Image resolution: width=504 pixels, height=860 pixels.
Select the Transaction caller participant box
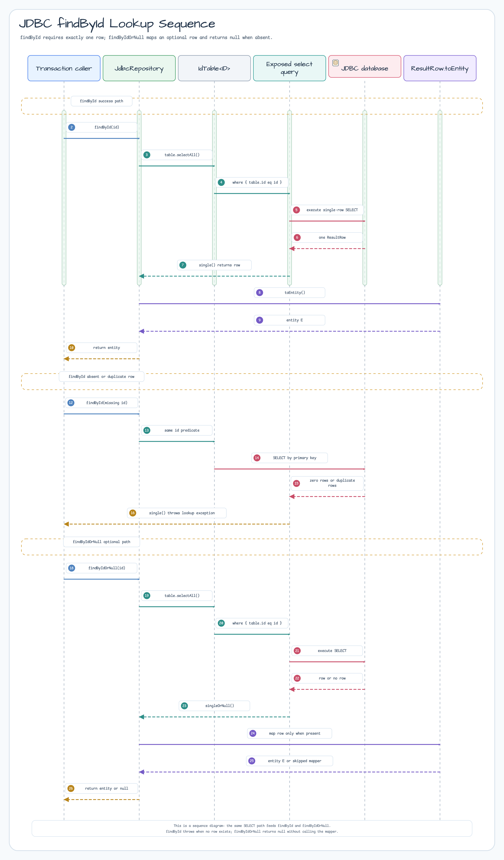coord(64,68)
